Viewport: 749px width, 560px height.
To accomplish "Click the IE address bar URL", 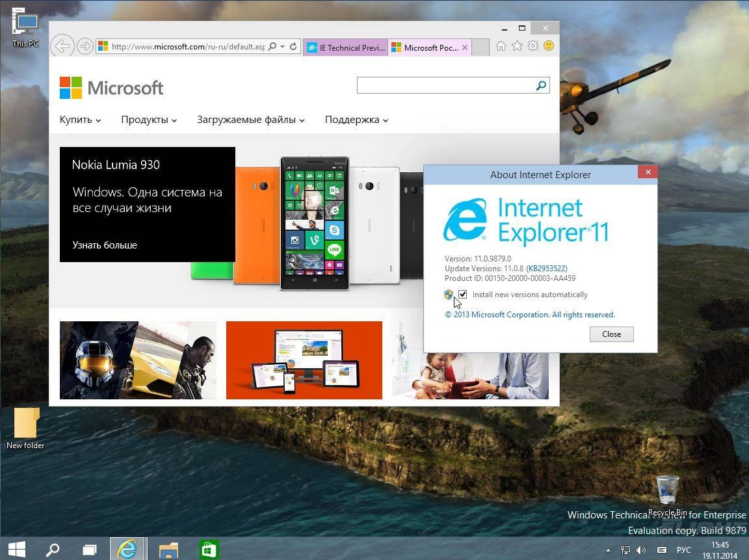I will coord(188,46).
